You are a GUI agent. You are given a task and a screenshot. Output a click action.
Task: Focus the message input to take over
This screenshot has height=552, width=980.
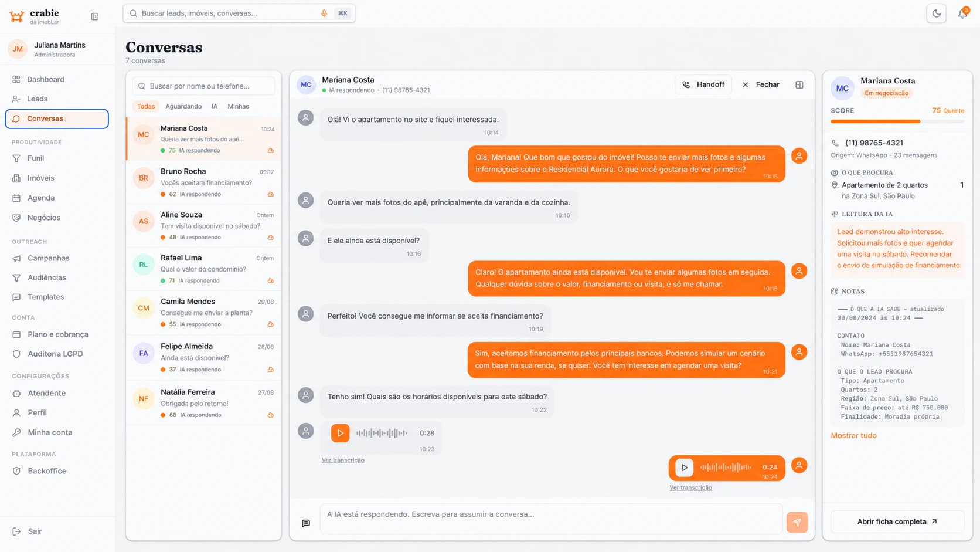point(551,519)
